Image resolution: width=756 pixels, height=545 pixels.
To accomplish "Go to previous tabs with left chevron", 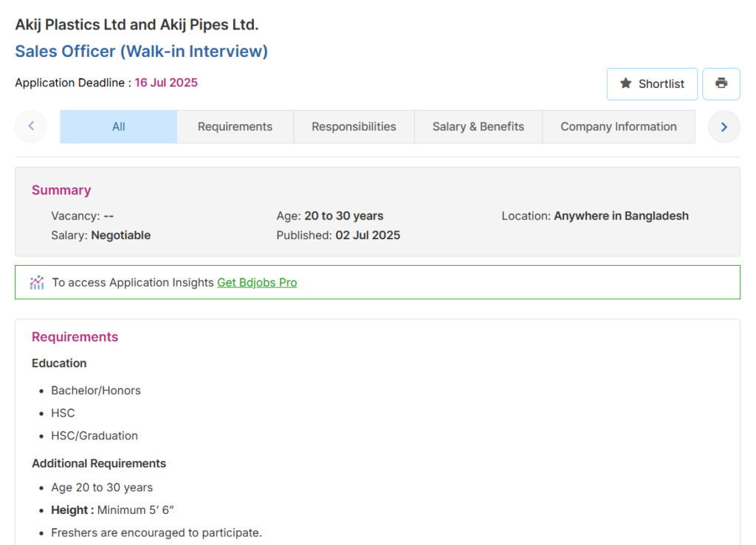I will coord(31,126).
